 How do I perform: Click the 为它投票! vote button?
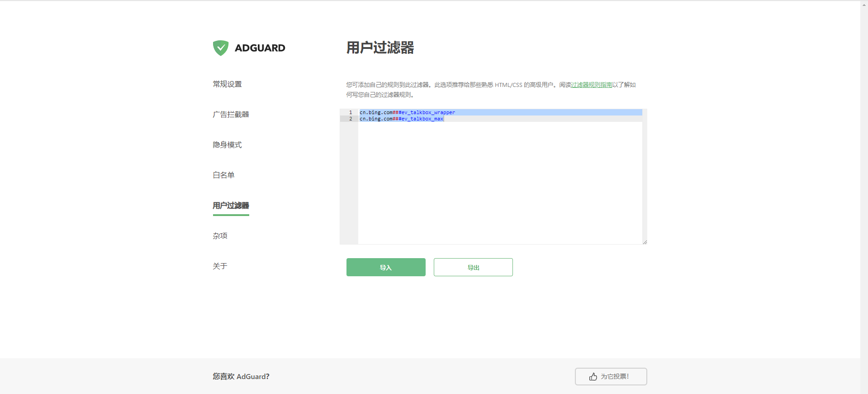(x=611, y=377)
